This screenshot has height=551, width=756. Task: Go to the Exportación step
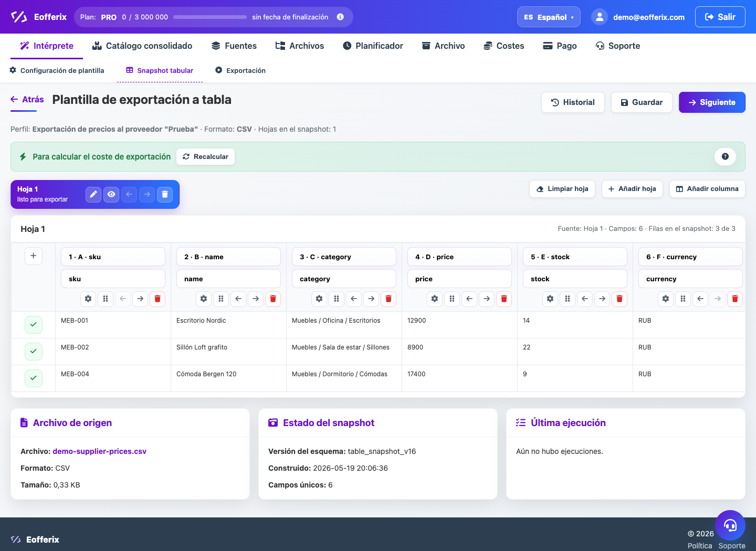pos(240,70)
